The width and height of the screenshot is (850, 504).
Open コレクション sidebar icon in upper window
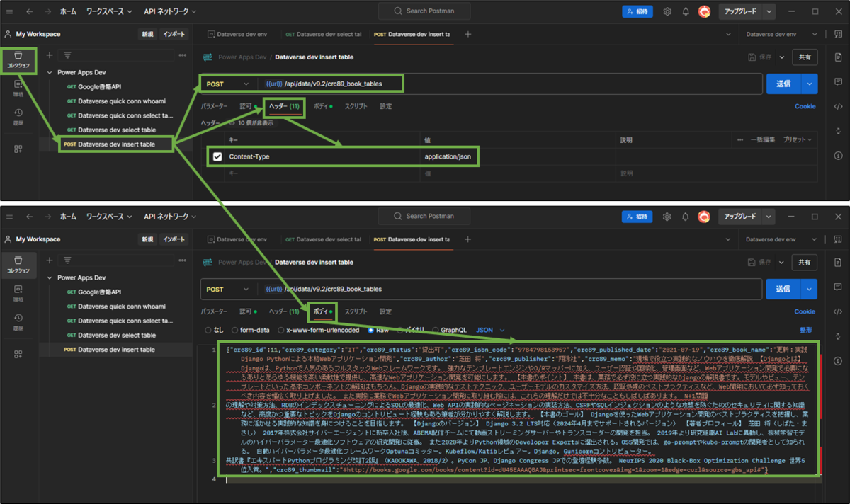18,59
